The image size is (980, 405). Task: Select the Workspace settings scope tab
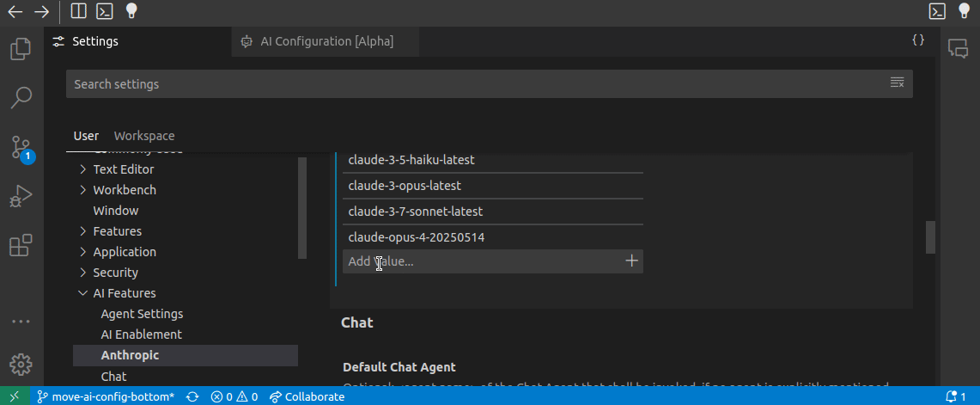144,136
